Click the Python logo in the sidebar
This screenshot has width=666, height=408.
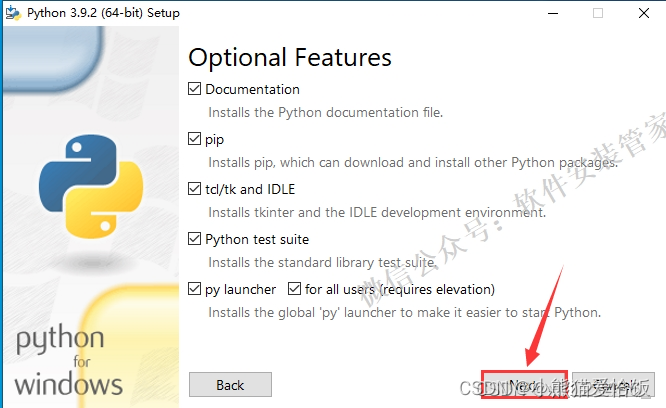(x=91, y=186)
